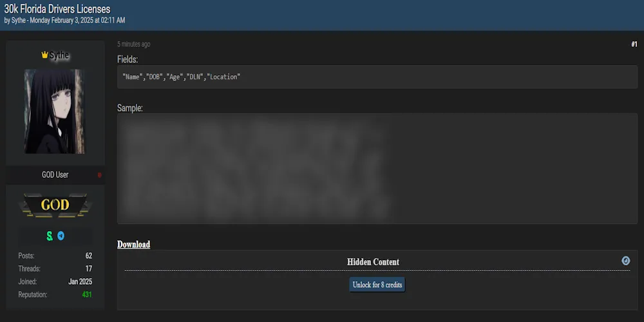644x322 pixels.
Task: Click the 5 minutes ago timestamp
Action: pyautogui.click(x=134, y=44)
